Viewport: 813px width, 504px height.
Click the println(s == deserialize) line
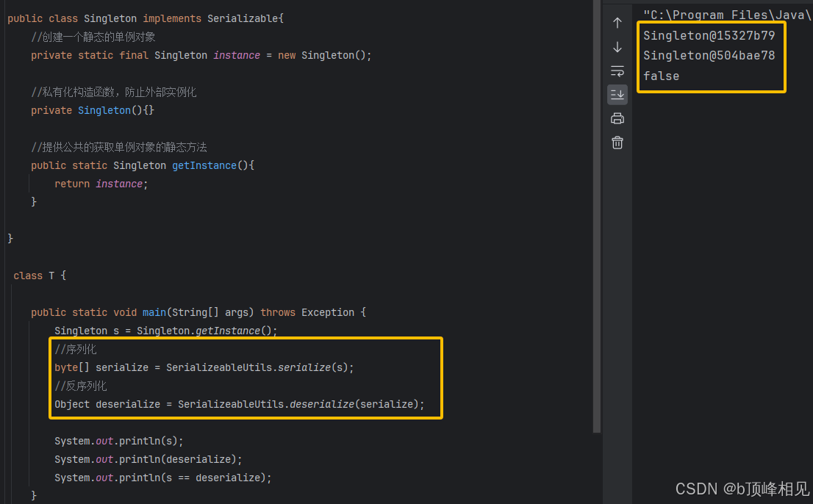[x=162, y=478]
